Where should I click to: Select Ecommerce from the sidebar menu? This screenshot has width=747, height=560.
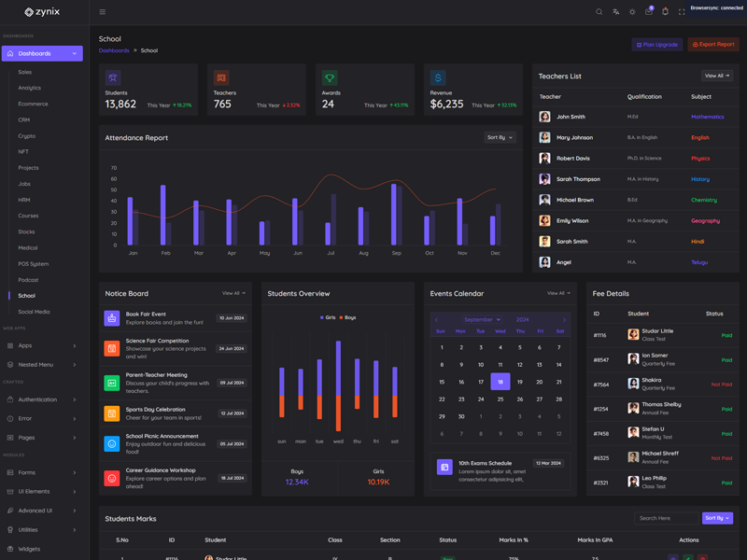33,104
